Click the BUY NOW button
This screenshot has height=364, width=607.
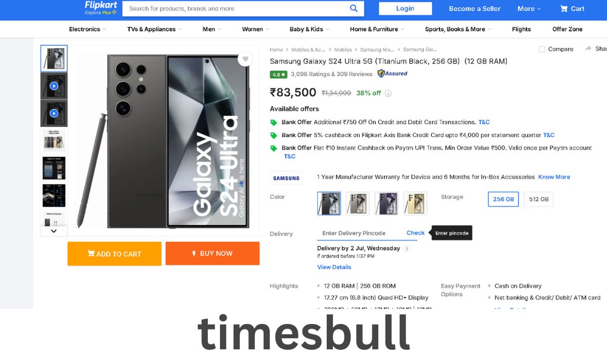(x=212, y=253)
